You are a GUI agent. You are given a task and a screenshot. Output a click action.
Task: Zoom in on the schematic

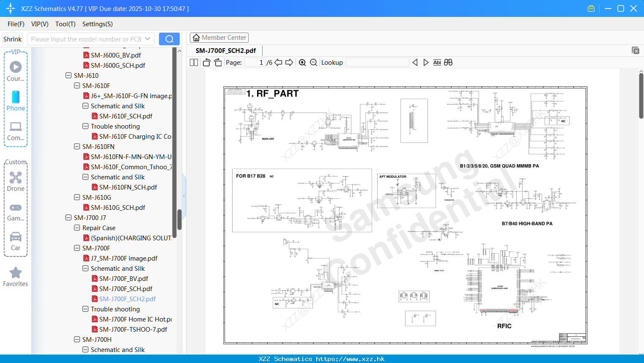pyautogui.click(x=302, y=62)
